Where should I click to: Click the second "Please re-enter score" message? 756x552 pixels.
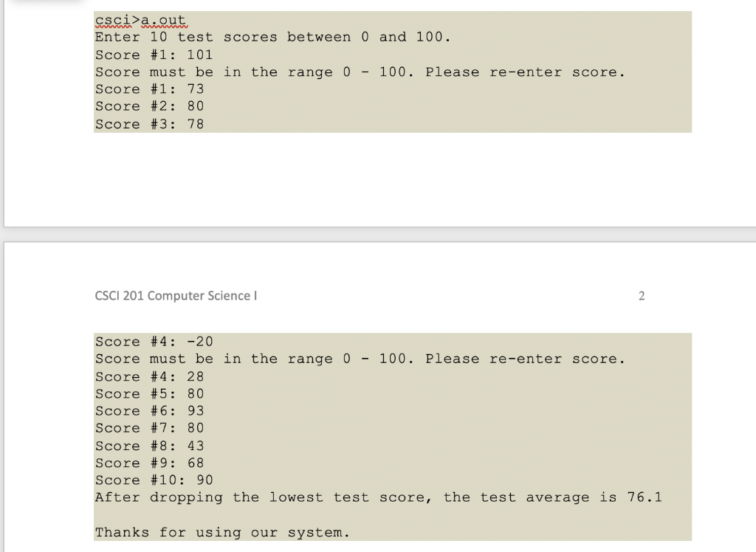(x=359, y=359)
